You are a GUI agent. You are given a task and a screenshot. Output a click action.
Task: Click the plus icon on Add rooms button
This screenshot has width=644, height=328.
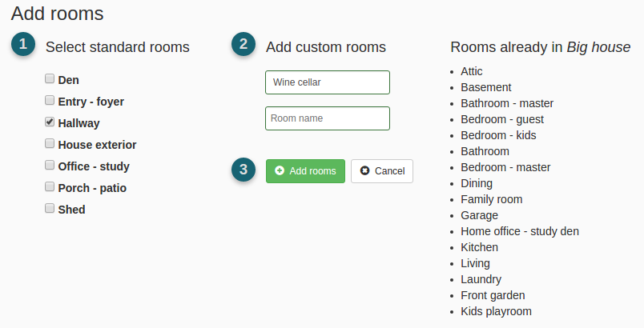pyautogui.click(x=280, y=170)
